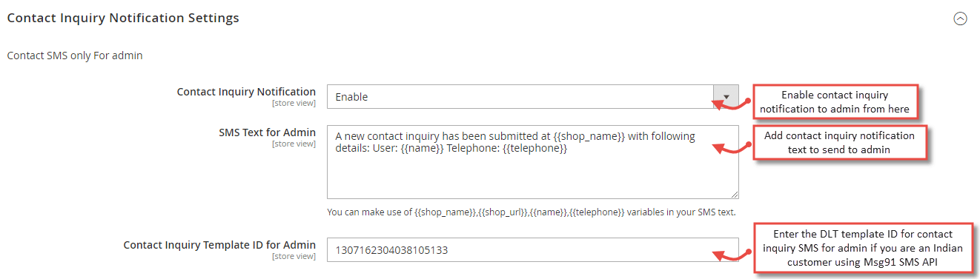Image resolution: width=980 pixels, height=279 pixels.
Task: Click the Contact Inquiry Notification Settings heading
Action: tap(123, 19)
